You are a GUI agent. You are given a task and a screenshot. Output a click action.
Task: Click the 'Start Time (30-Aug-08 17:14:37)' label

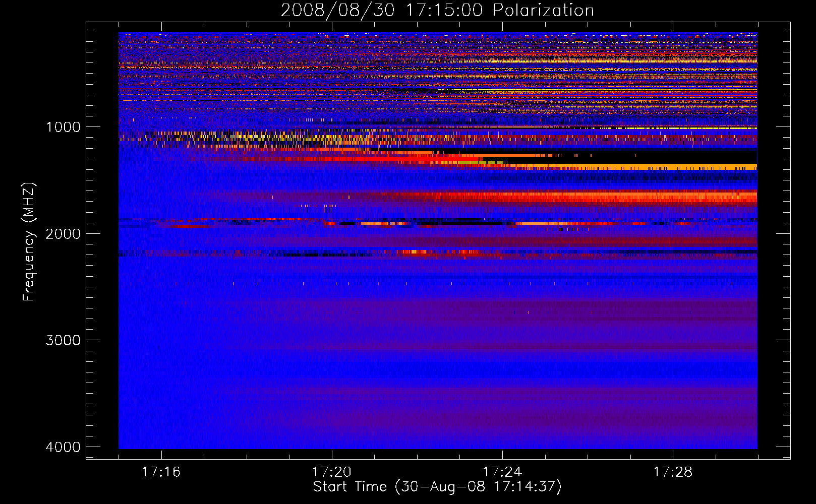437,487
